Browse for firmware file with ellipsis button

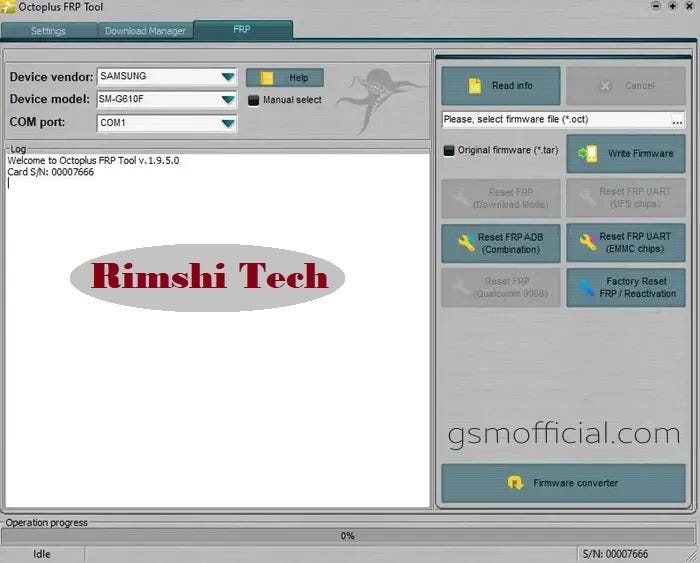(x=677, y=120)
